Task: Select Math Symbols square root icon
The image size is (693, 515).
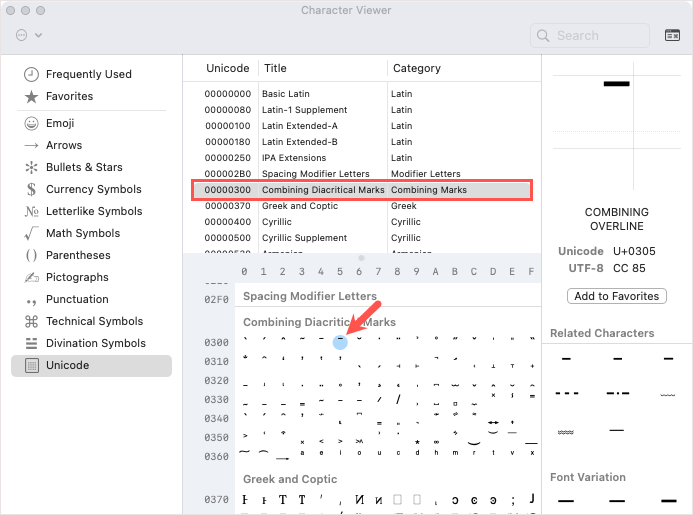Action: coord(32,234)
